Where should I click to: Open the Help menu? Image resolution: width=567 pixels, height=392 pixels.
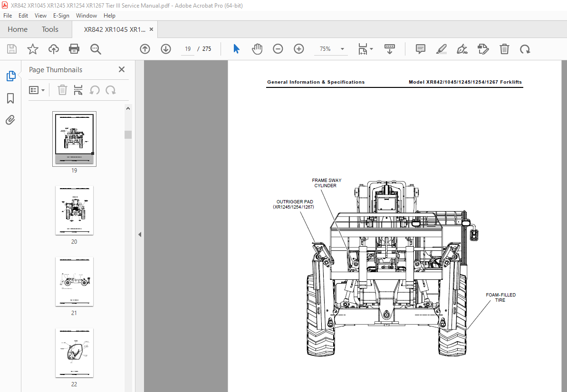[109, 16]
